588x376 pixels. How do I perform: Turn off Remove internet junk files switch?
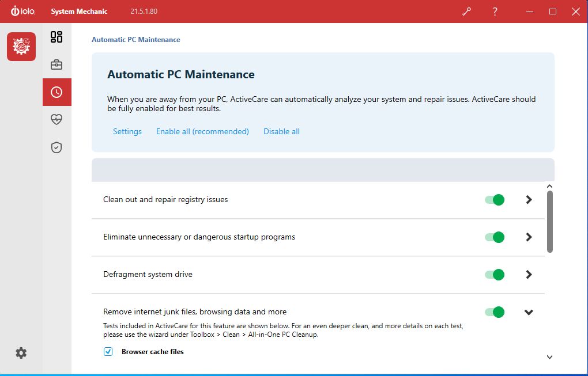click(495, 312)
